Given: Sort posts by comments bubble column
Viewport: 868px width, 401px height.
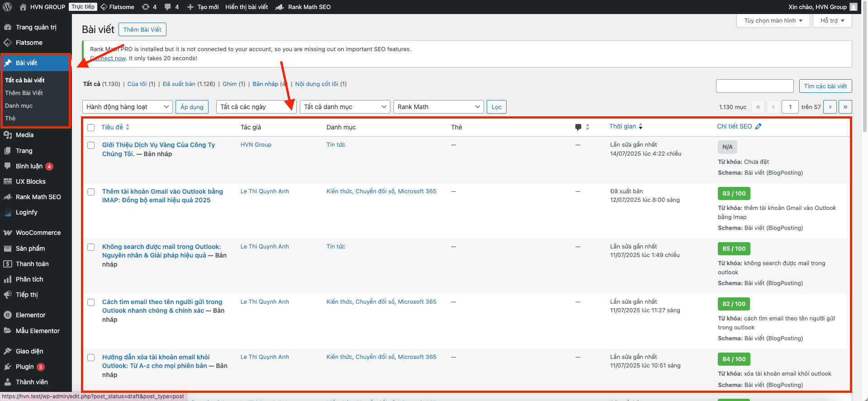Looking at the screenshot, I should 582,127.
